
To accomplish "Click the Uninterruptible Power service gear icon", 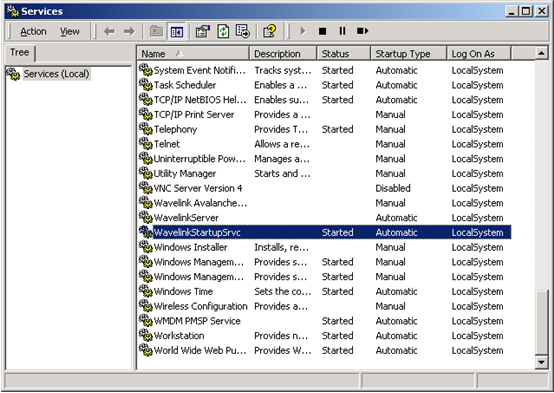I will pos(146,158).
